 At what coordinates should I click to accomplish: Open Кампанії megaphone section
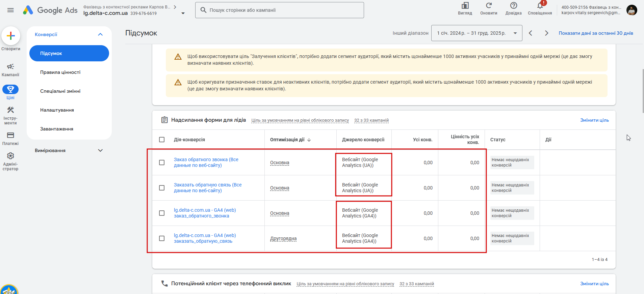(x=10, y=67)
